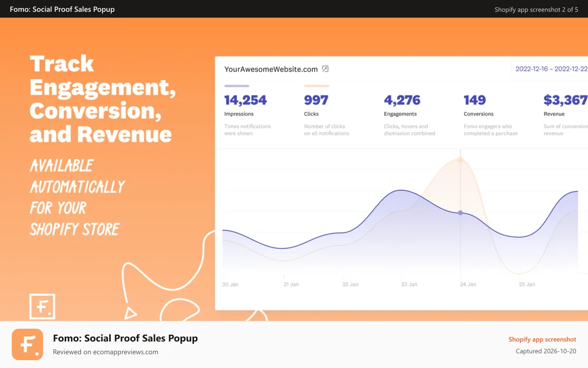Click the top bar title Fomo: Social Proof Sales Popup

point(62,9)
